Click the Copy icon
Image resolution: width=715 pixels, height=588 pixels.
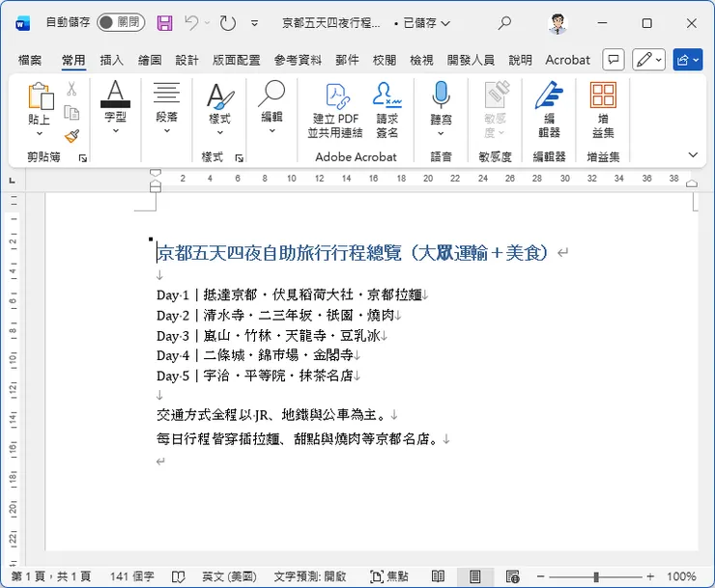pyautogui.click(x=71, y=112)
